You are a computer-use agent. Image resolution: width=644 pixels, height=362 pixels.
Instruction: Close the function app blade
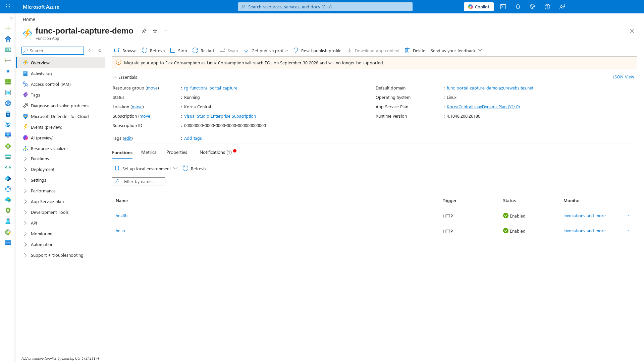[x=632, y=31]
